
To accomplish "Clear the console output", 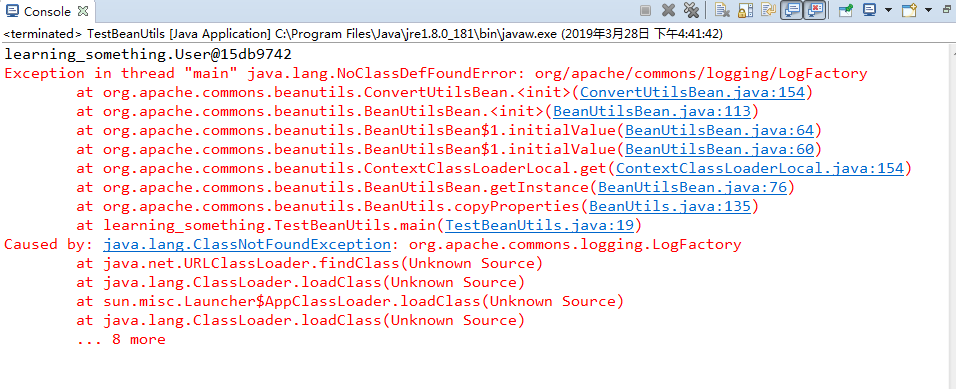I will point(722,10).
